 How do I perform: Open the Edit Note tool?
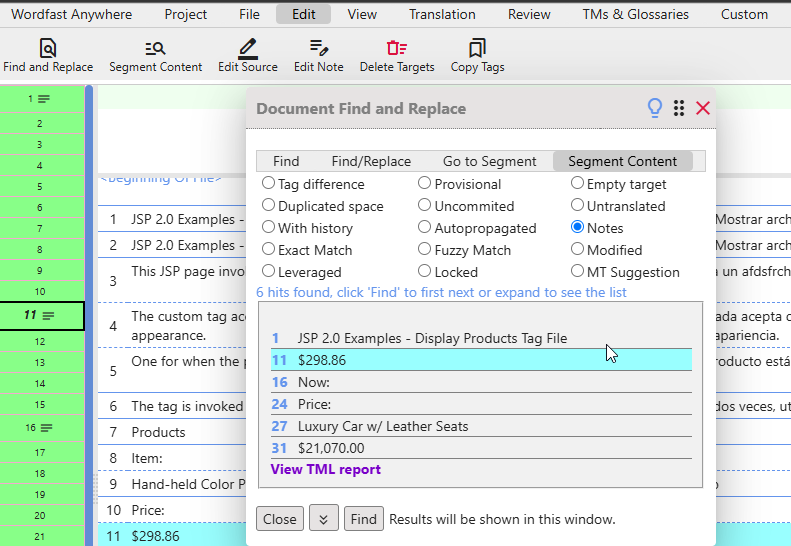[x=319, y=56]
